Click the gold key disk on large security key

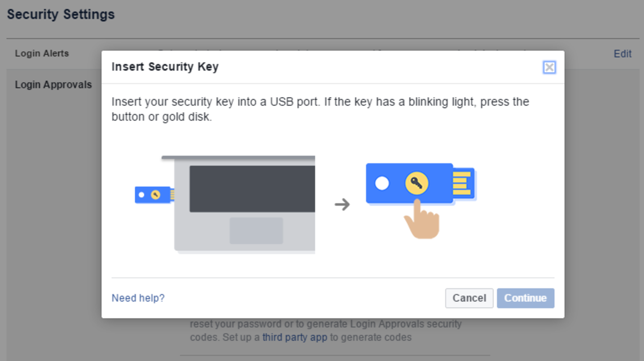416,183
